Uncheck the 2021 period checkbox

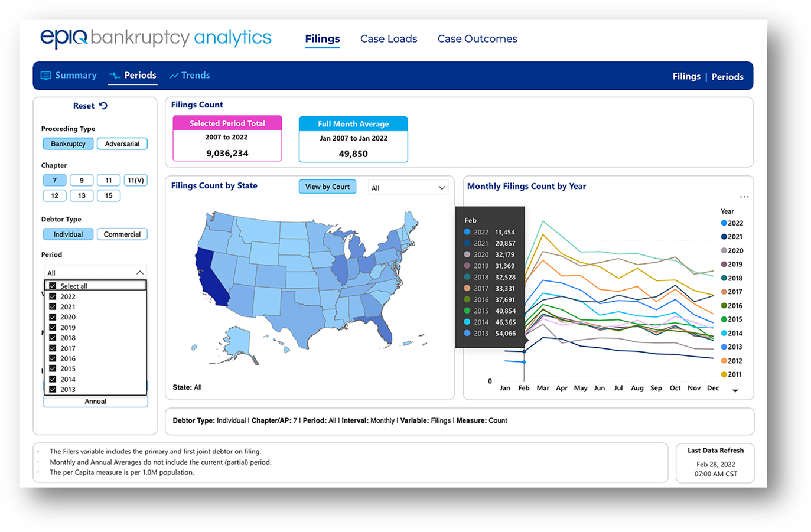click(53, 306)
